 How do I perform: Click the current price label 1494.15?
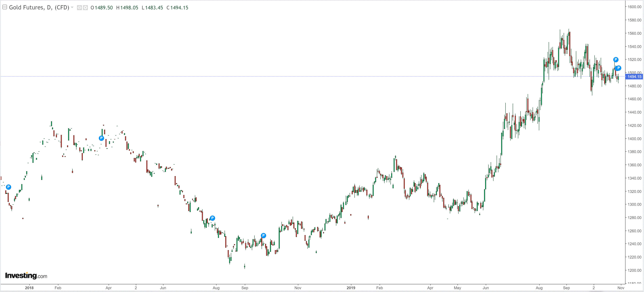point(634,77)
